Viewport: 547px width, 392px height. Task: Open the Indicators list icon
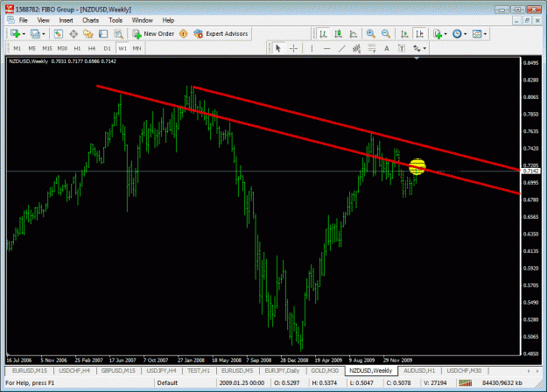point(438,34)
